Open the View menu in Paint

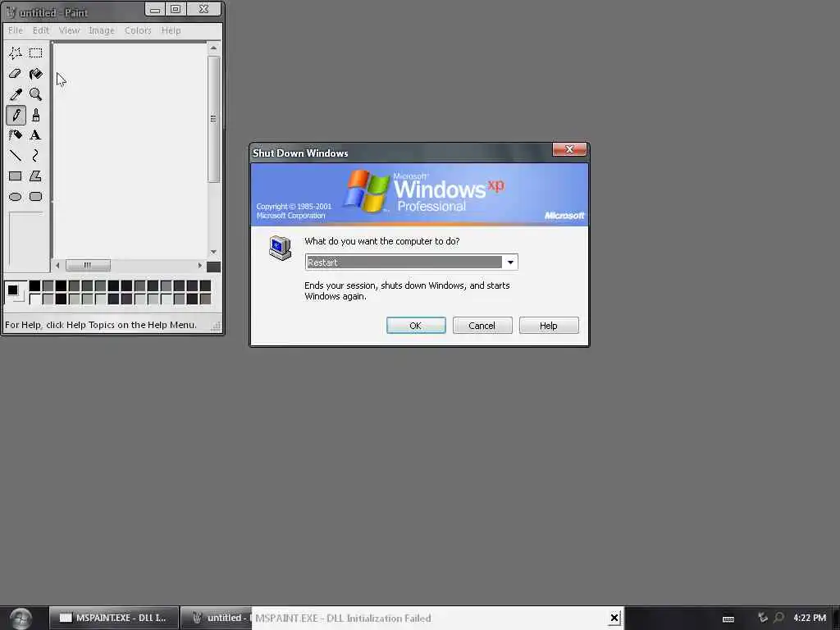click(x=69, y=30)
